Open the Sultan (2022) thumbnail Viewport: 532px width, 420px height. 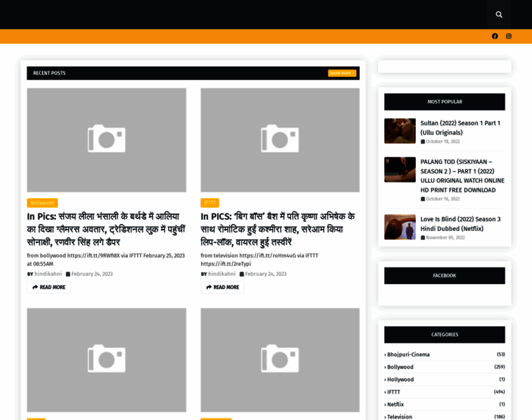pos(400,131)
